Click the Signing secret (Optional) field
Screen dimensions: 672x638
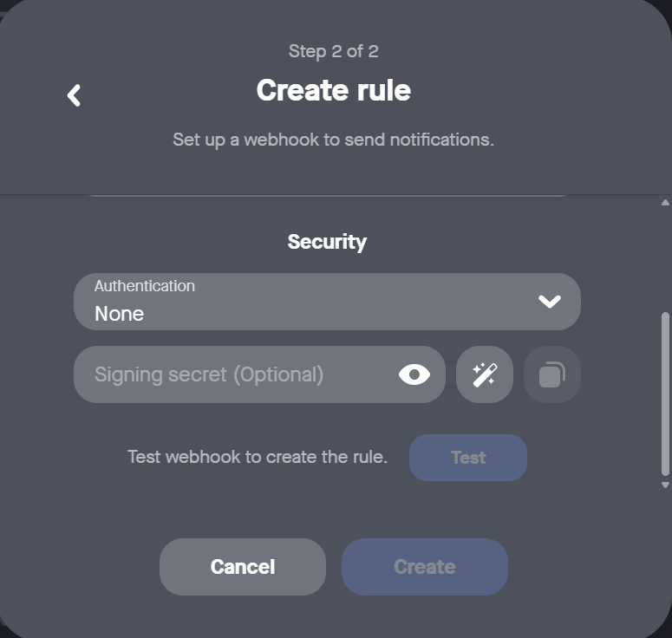234,374
